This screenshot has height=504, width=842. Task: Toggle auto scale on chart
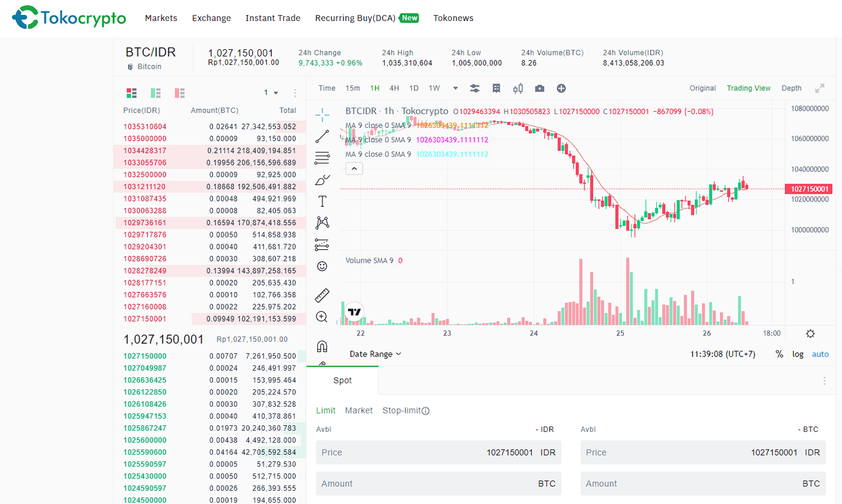pyautogui.click(x=820, y=354)
